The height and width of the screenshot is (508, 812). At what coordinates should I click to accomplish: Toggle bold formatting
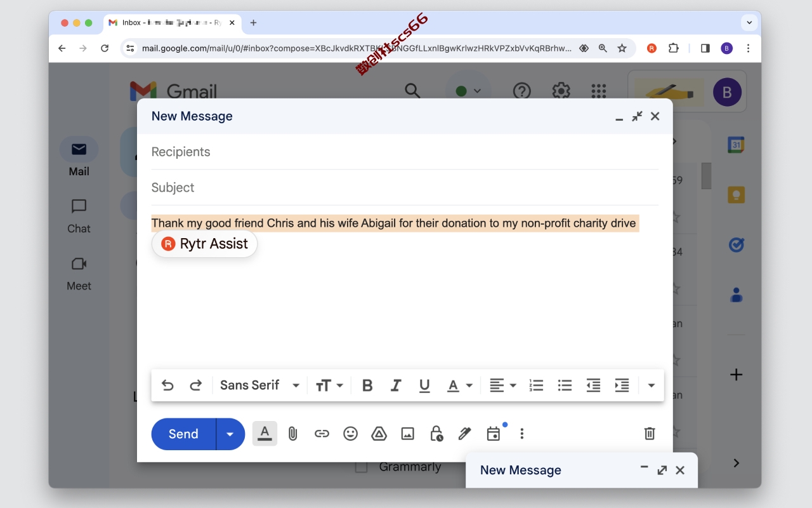point(367,385)
